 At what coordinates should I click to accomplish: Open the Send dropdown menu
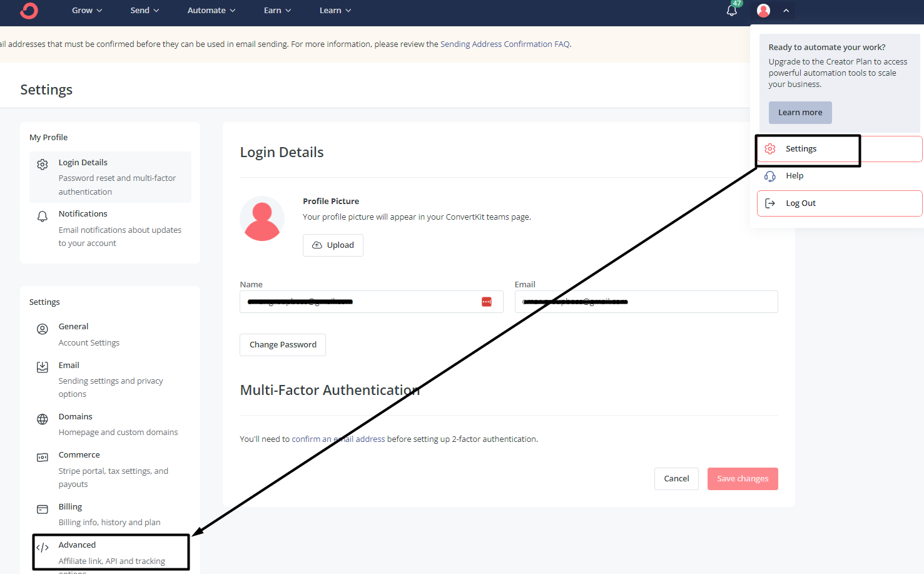[145, 11]
